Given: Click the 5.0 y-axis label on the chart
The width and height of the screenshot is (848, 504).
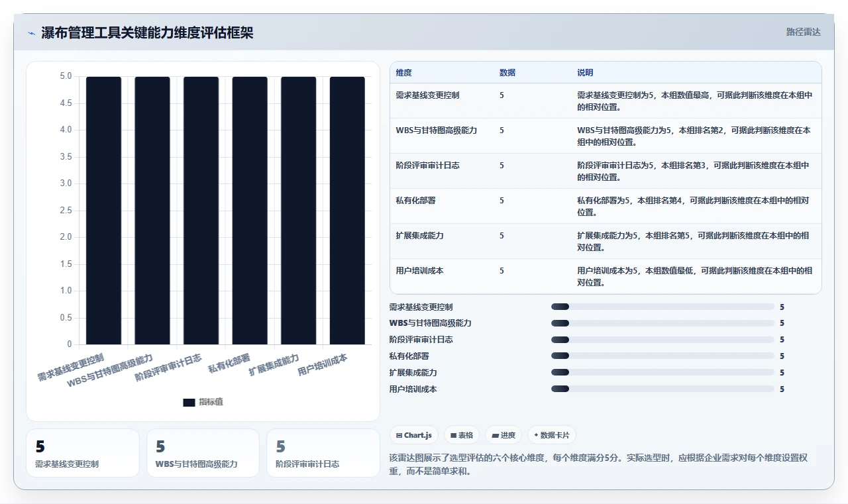Looking at the screenshot, I should (x=66, y=76).
